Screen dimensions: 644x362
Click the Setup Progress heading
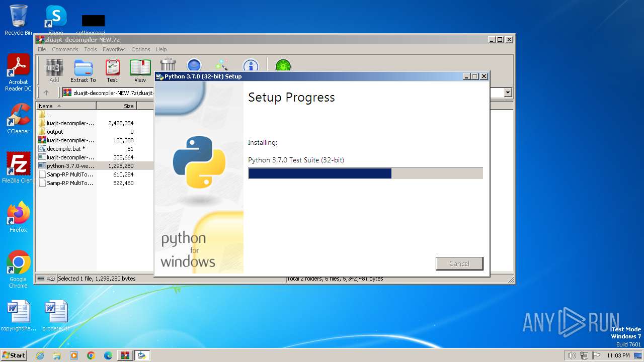point(291,98)
